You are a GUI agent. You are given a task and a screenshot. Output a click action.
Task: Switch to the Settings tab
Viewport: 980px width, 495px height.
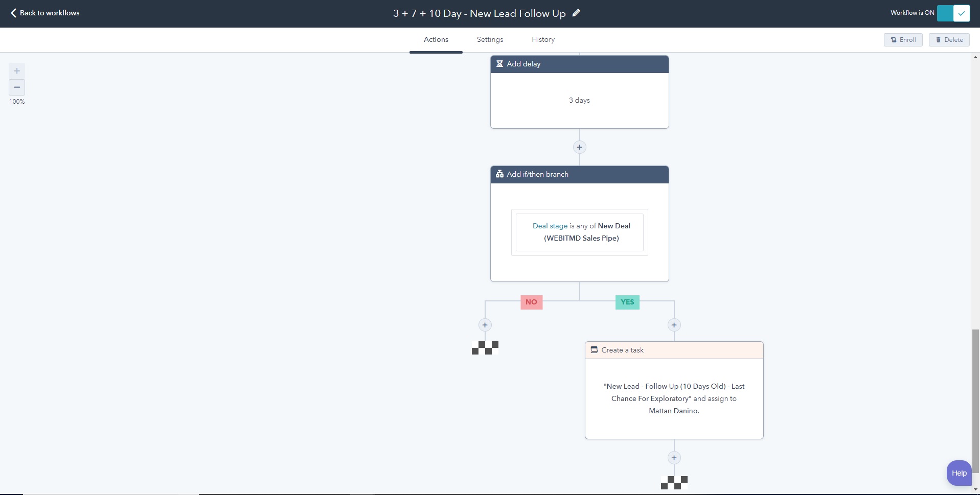coord(490,40)
